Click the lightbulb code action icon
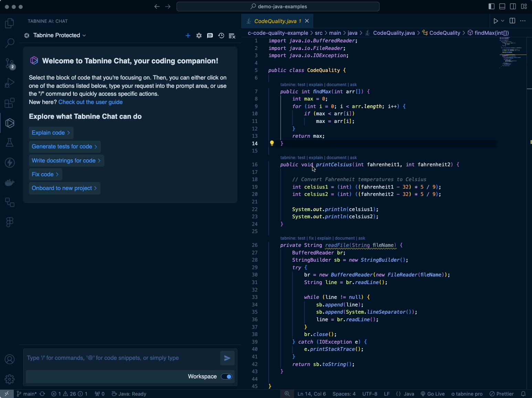This screenshot has width=532, height=398. point(272,144)
